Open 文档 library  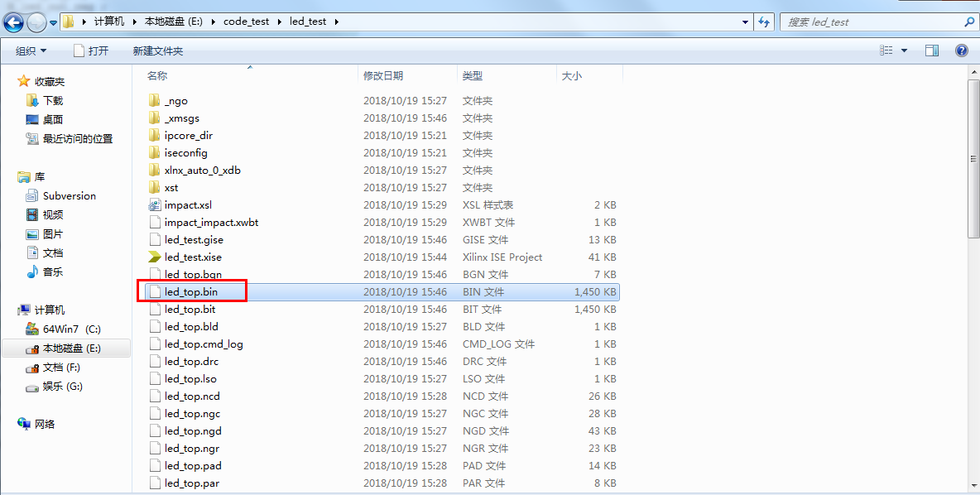(53, 252)
